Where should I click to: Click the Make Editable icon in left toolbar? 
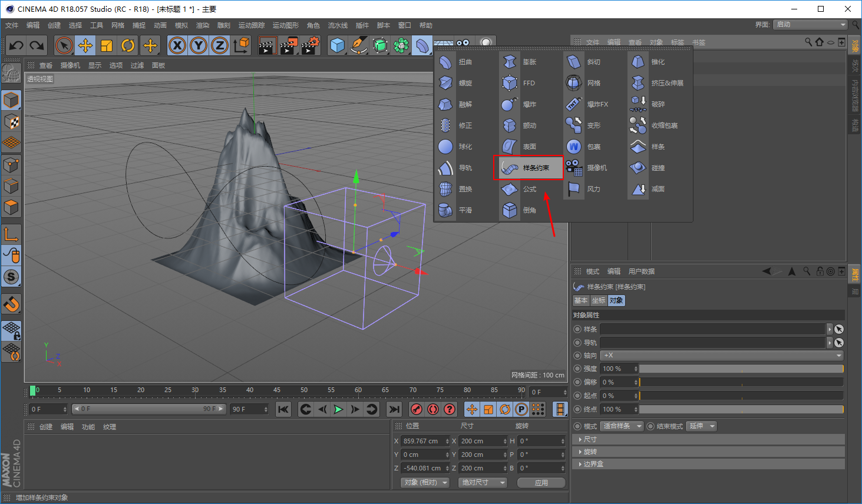pos(11,73)
